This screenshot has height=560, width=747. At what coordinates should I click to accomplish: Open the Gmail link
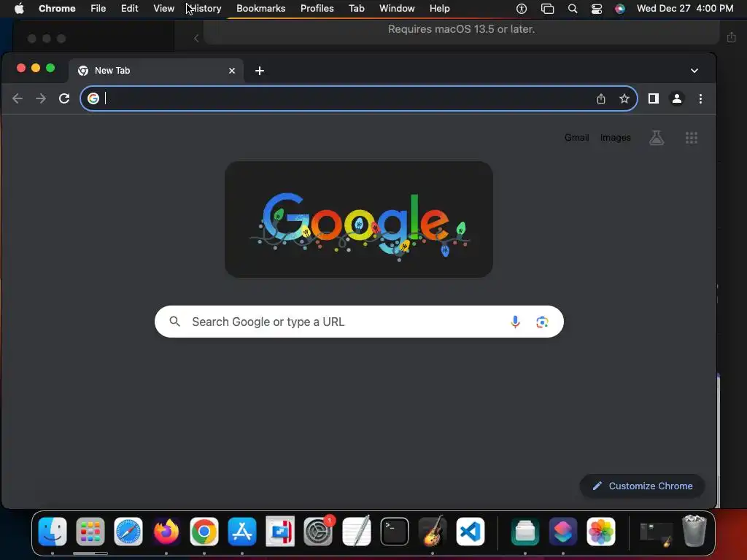coord(577,138)
